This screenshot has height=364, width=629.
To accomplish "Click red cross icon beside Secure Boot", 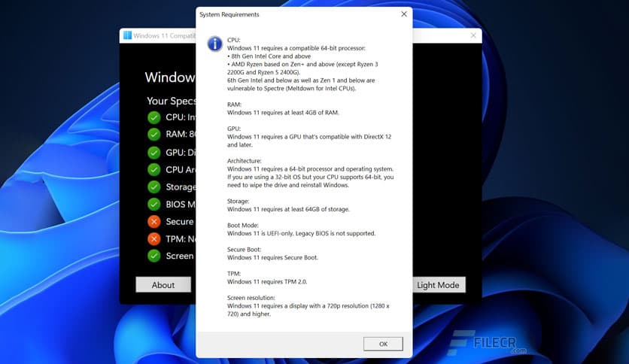I will pyautogui.click(x=153, y=221).
